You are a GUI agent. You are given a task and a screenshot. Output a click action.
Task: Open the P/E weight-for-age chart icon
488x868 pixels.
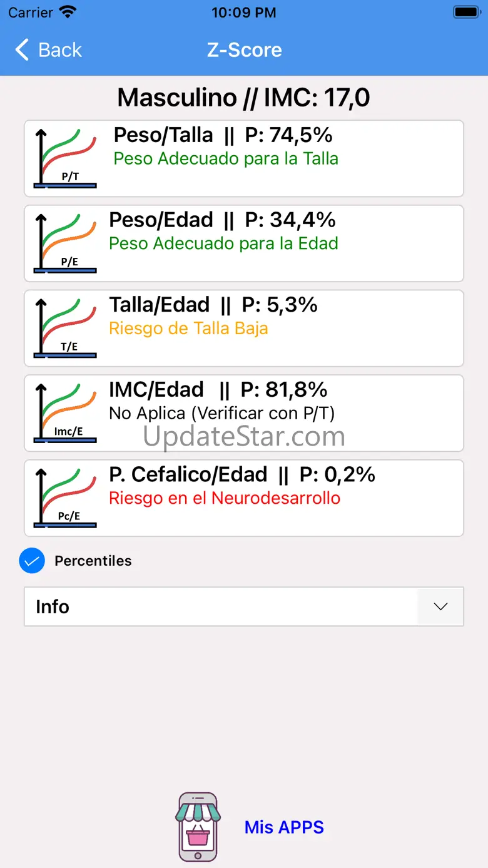(x=65, y=243)
